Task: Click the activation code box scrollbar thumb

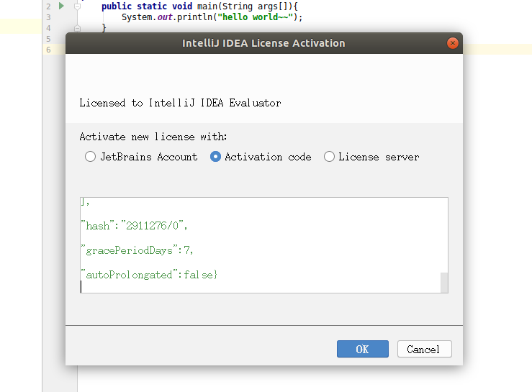Action: (x=444, y=283)
